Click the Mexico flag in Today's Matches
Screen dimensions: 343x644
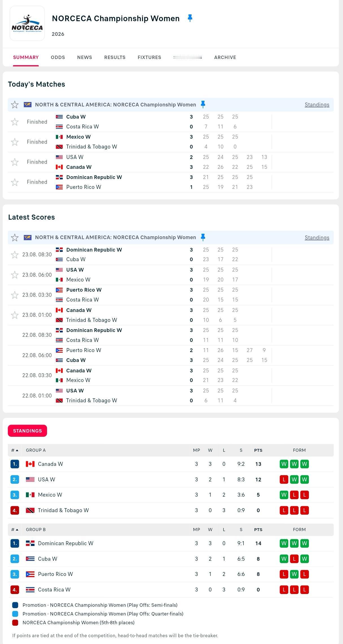coord(59,137)
